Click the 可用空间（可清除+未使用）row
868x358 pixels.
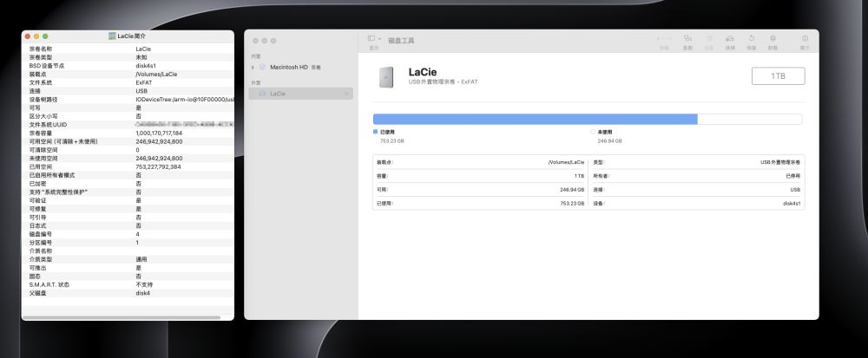point(128,141)
